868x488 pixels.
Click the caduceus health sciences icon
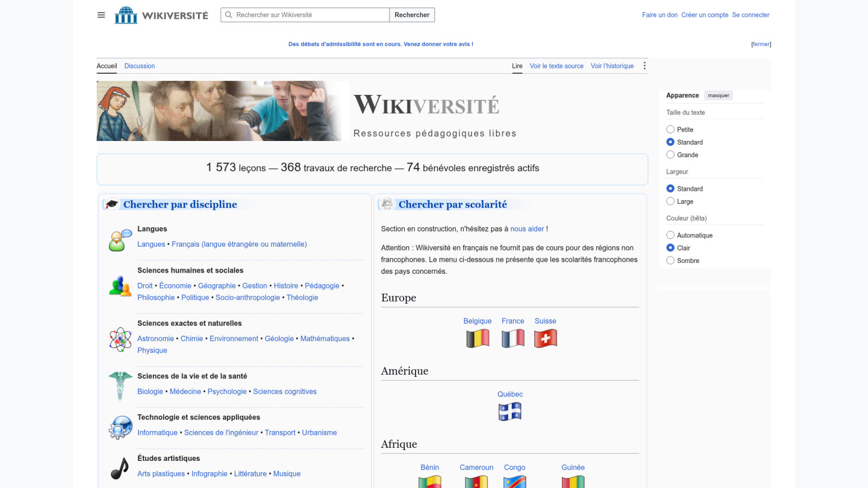click(120, 386)
